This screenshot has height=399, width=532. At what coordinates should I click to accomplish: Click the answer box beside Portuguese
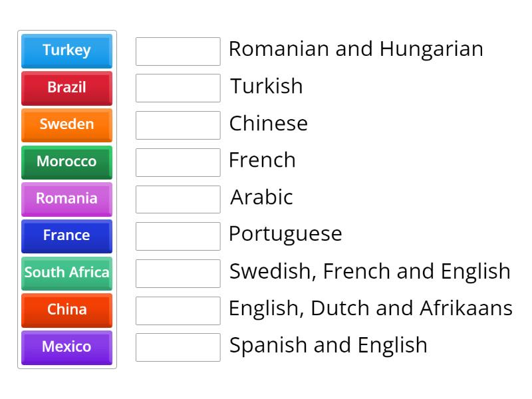[178, 235]
